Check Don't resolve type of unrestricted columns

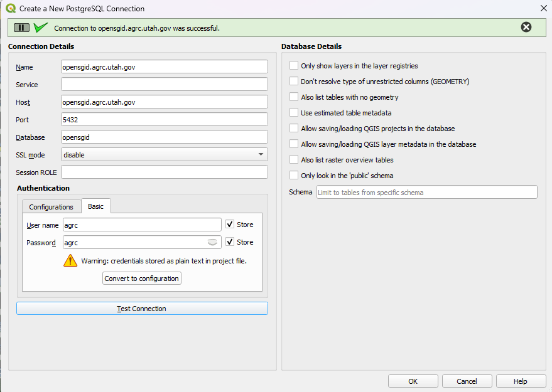click(294, 81)
